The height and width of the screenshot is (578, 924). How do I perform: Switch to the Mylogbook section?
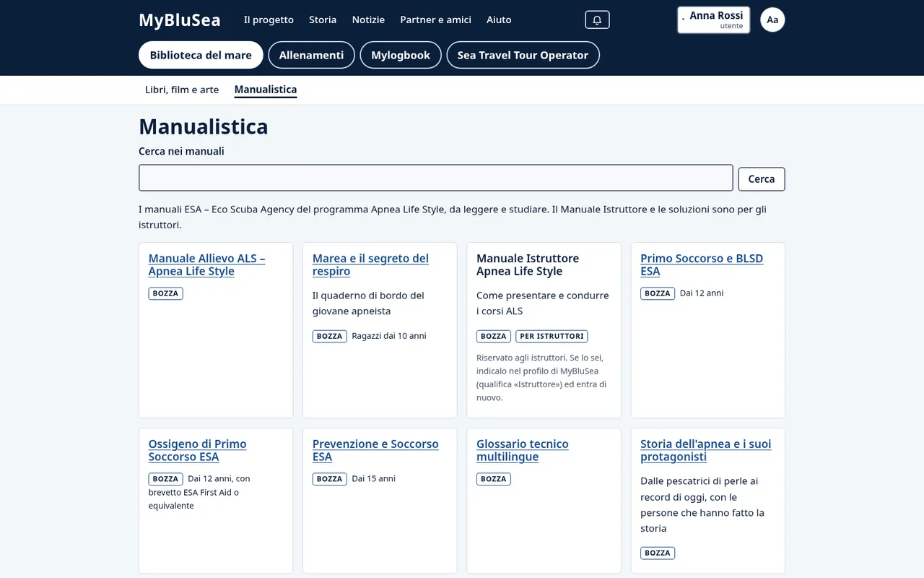(x=401, y=55)
